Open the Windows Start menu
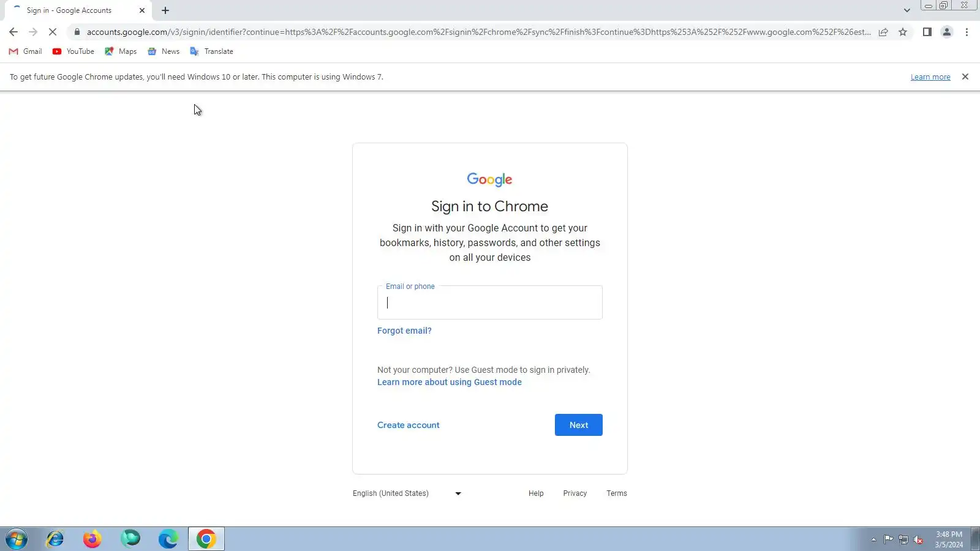Viewport: 980px width, 551px height. pyautogui.click(x=17, y=539)
